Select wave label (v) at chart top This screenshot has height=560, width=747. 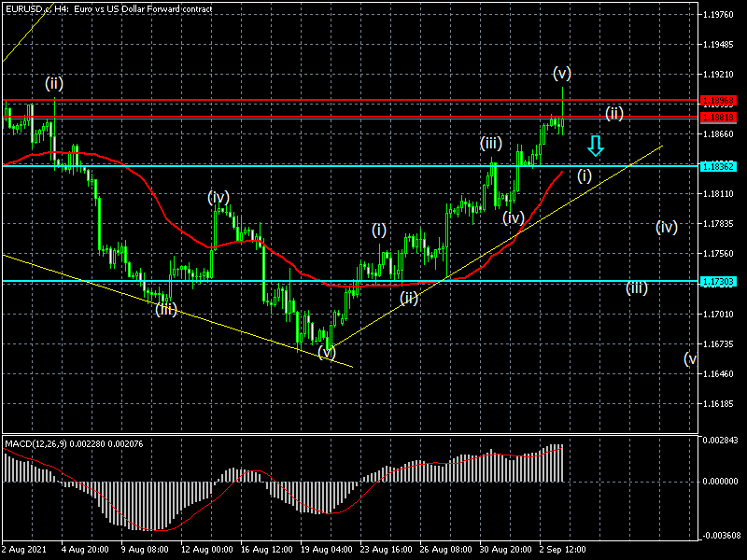tap(561, 73)
